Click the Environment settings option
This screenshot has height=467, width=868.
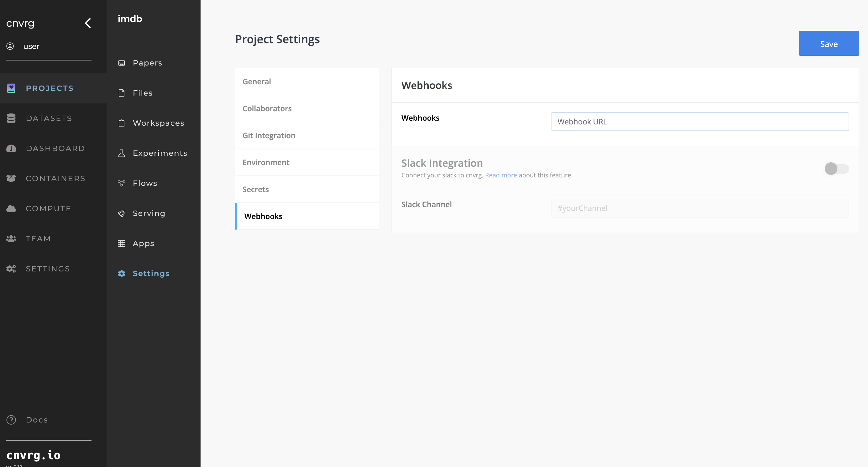point(266,162)
